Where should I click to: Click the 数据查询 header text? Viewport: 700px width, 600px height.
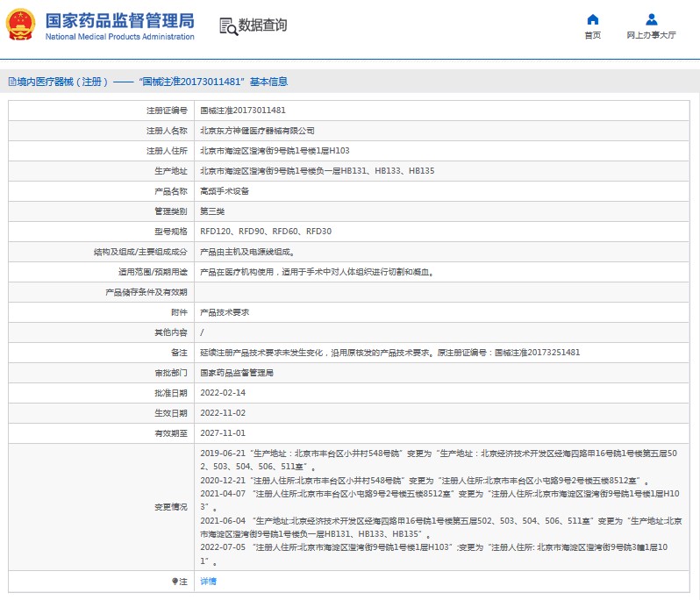click(x=262, y=25)
